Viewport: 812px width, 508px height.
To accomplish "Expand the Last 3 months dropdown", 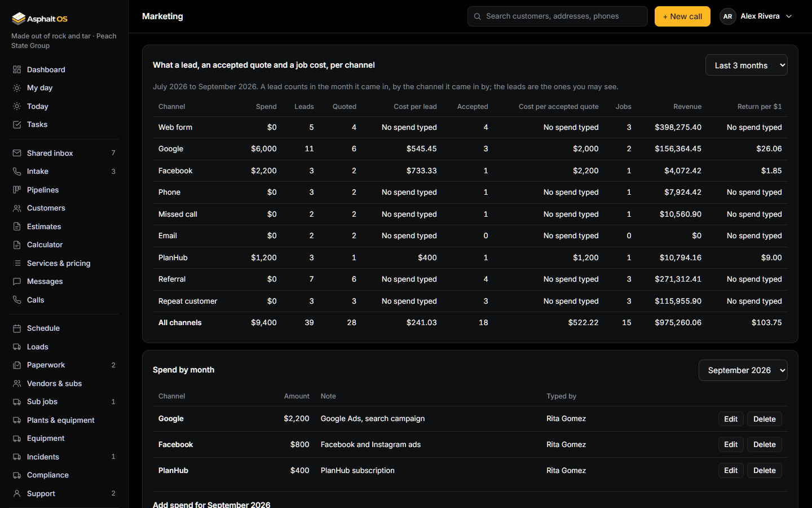I will pyautogui.click(x=747, y=65).
